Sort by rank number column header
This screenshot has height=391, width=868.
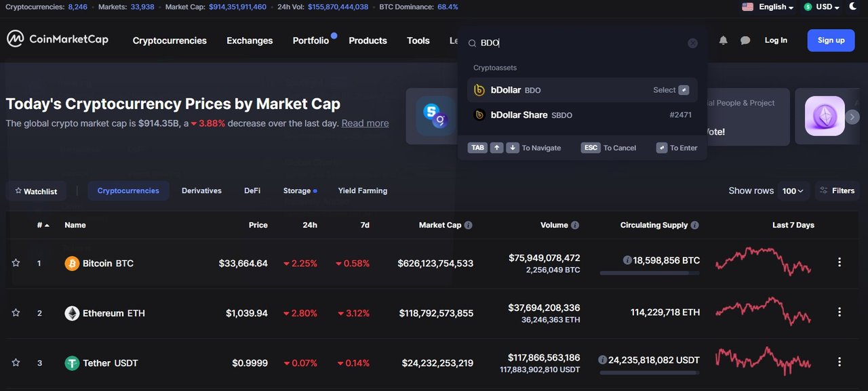[x=43, y=225]
